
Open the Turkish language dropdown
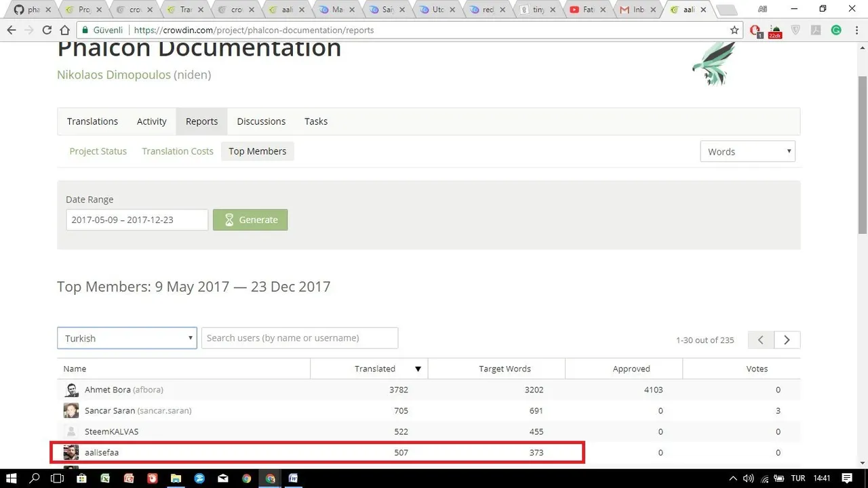[x=127, y=338]
